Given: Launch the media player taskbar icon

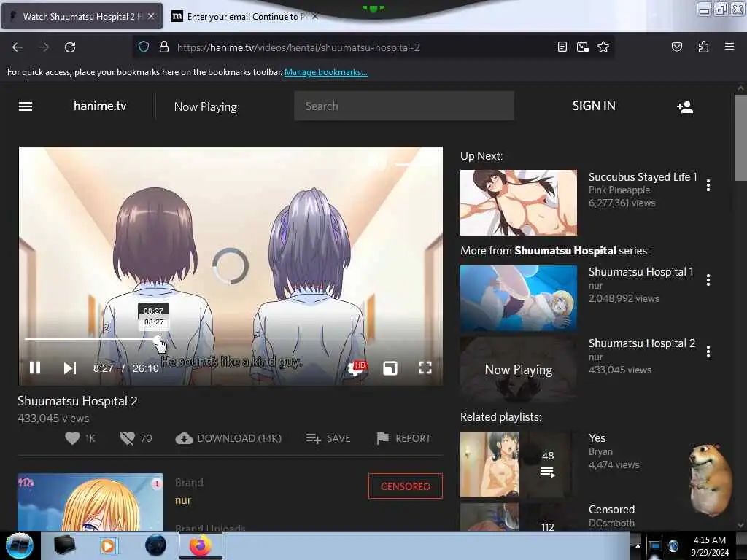Looking at the screenshot, I should [108, 545].
